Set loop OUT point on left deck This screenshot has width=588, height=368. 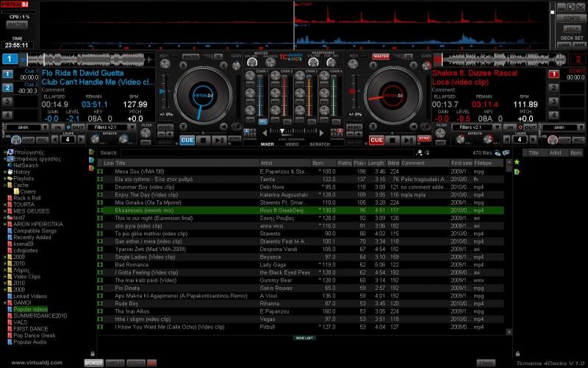78,127
